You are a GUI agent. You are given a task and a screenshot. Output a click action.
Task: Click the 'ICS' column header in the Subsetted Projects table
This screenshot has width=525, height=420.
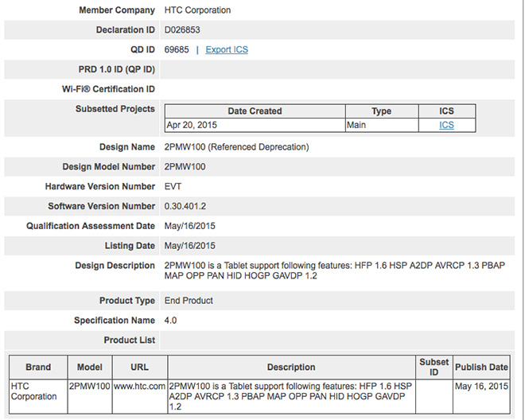(x=447, y=111)
